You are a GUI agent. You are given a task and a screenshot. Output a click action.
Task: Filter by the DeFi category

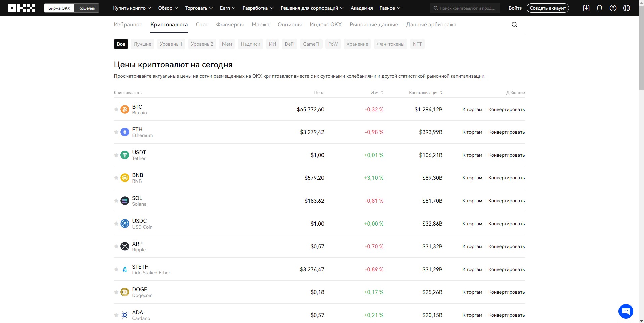[x=289, y=44]
